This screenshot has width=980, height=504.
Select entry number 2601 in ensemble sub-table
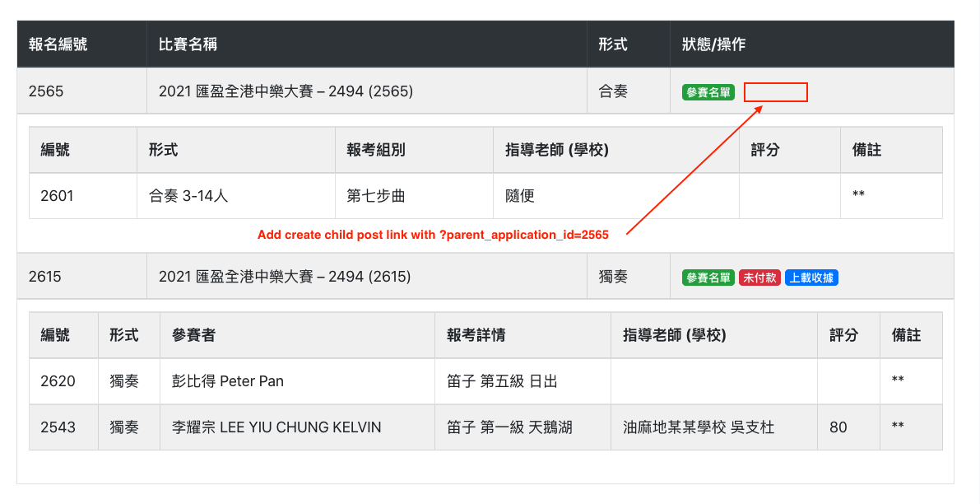pyautogui.click(x=57, y=196)
